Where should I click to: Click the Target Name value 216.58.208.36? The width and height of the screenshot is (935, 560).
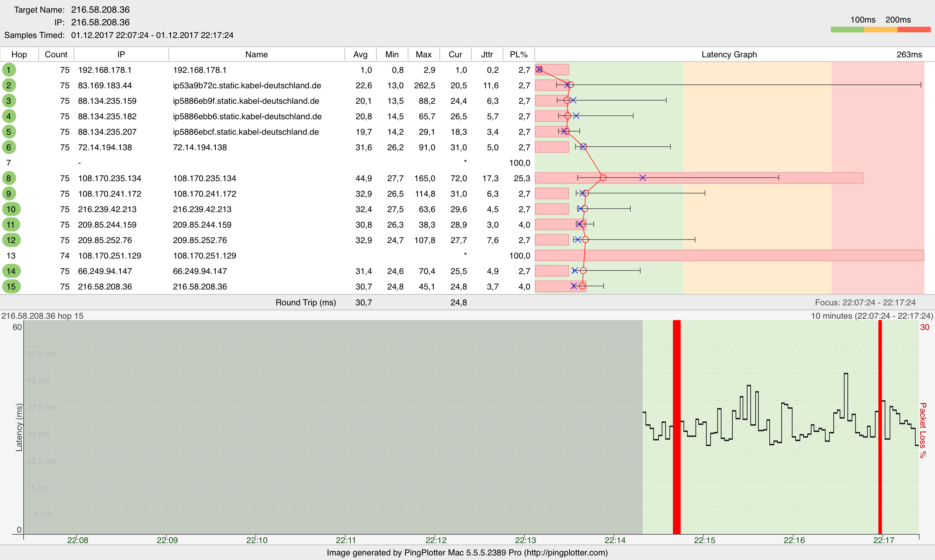click(x=100, y=9)
